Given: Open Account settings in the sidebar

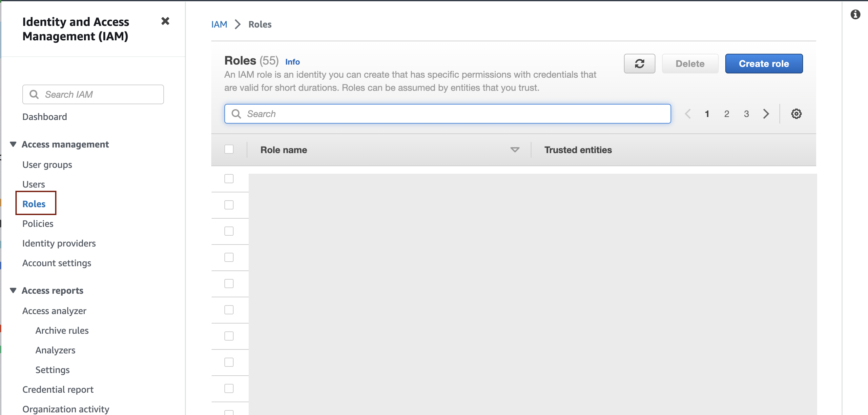Looking at the screenshot, I should pyautogui.click(x=57, y=263).
